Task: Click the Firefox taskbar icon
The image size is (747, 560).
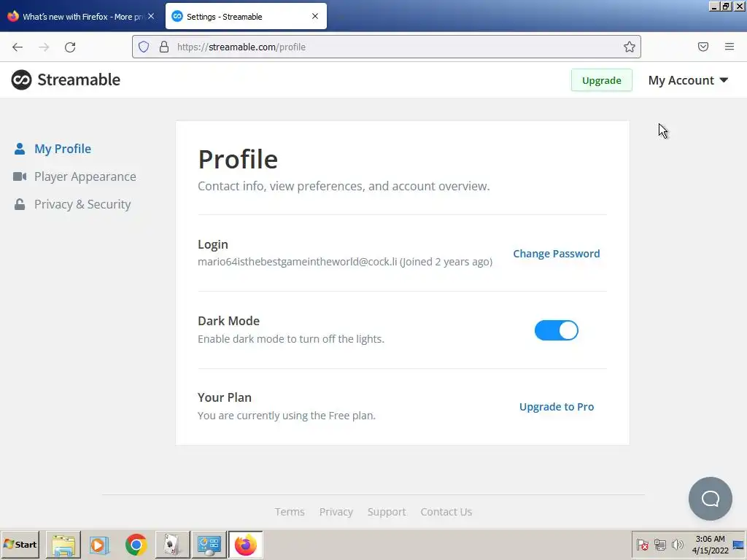Action: [x=245, y=545]
